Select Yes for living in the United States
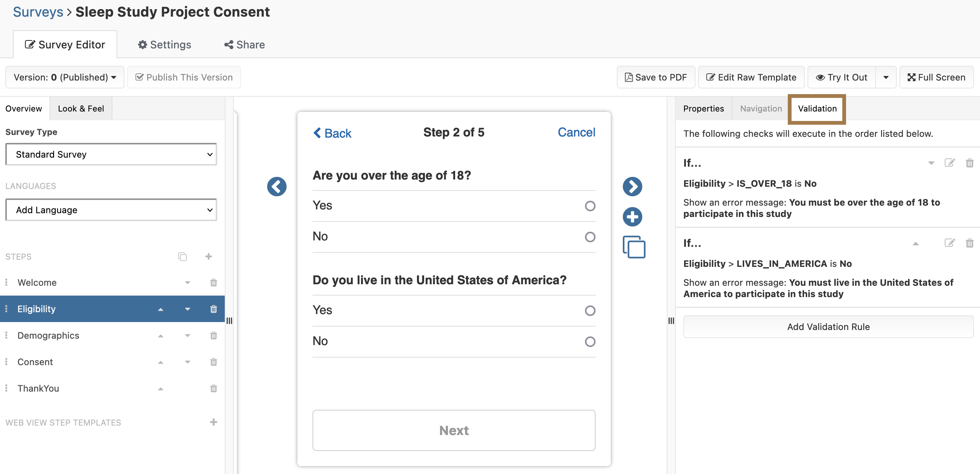This screenshot has height=474, width=980. tap(590, 311)
